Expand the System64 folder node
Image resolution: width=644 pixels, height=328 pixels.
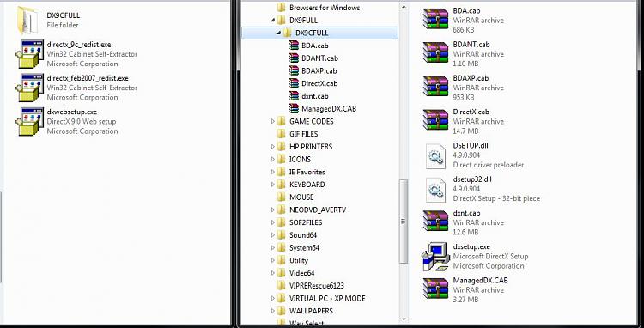[x=273, y=248]
